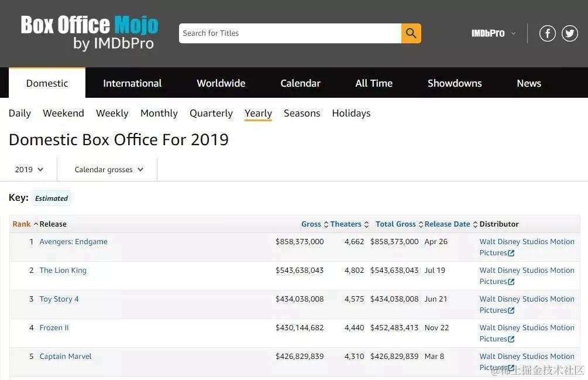Open the News tab
The image size is (588, 380).
[529, 83]
